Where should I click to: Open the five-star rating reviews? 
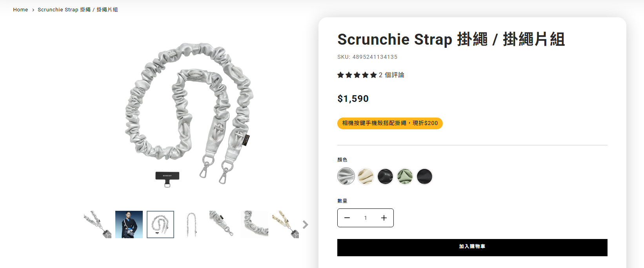(x=357, y=75)
